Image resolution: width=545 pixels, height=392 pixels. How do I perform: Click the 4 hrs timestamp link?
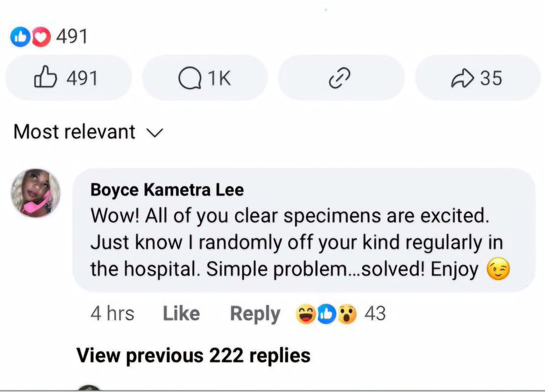pyautogui.click(x=112, y=313)
